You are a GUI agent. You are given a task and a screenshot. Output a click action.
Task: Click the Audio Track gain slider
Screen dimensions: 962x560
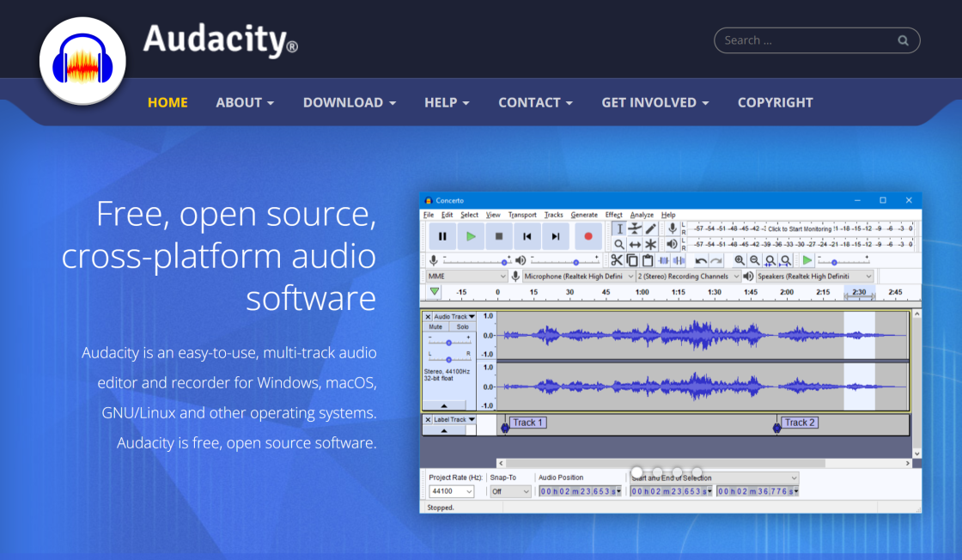(x=448, y=342)
